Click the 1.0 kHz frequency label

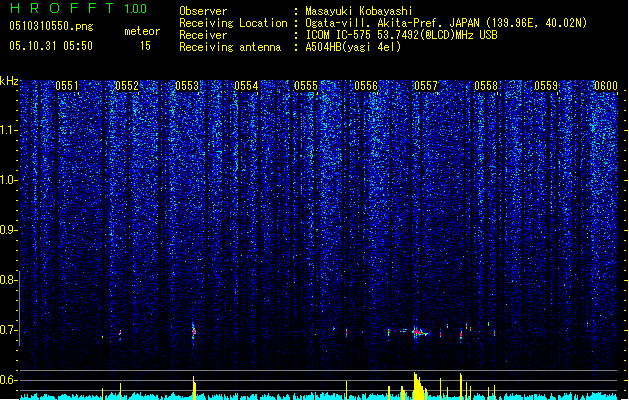8,180
